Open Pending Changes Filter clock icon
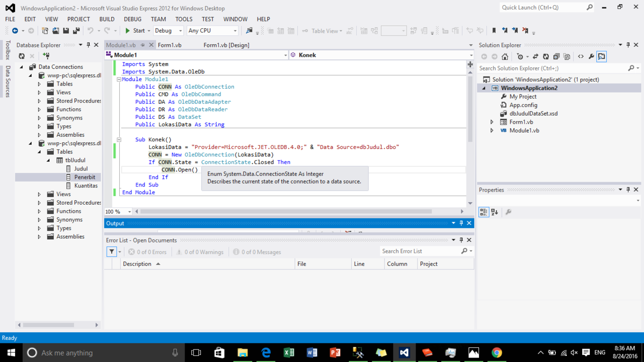The image size is (644, 362). [521, 57]
